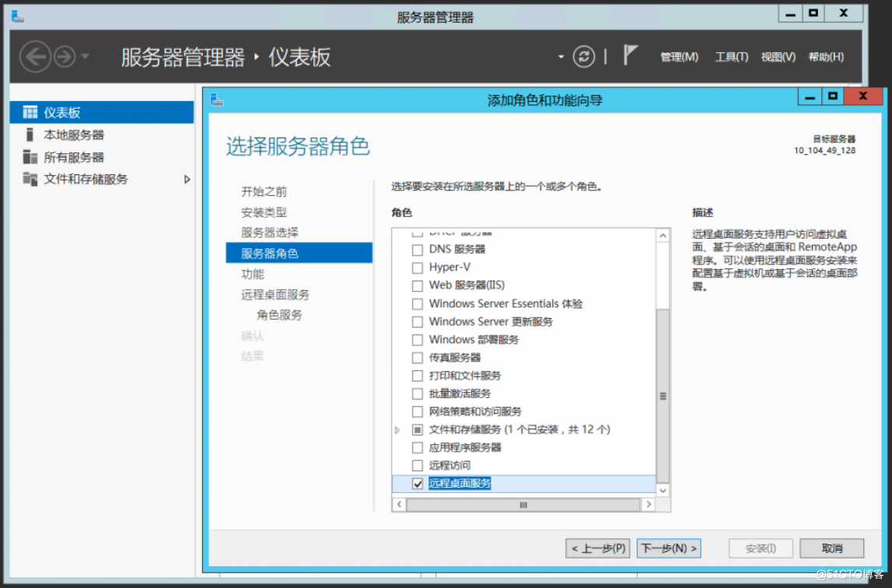Select the 服务器角色 wizard step
892x588 pixels.
(x=299, y=253)
